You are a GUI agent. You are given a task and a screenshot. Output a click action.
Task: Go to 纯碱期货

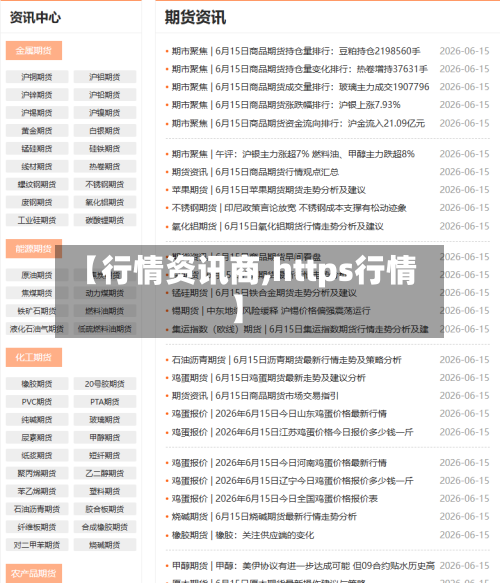coord(37,419)
